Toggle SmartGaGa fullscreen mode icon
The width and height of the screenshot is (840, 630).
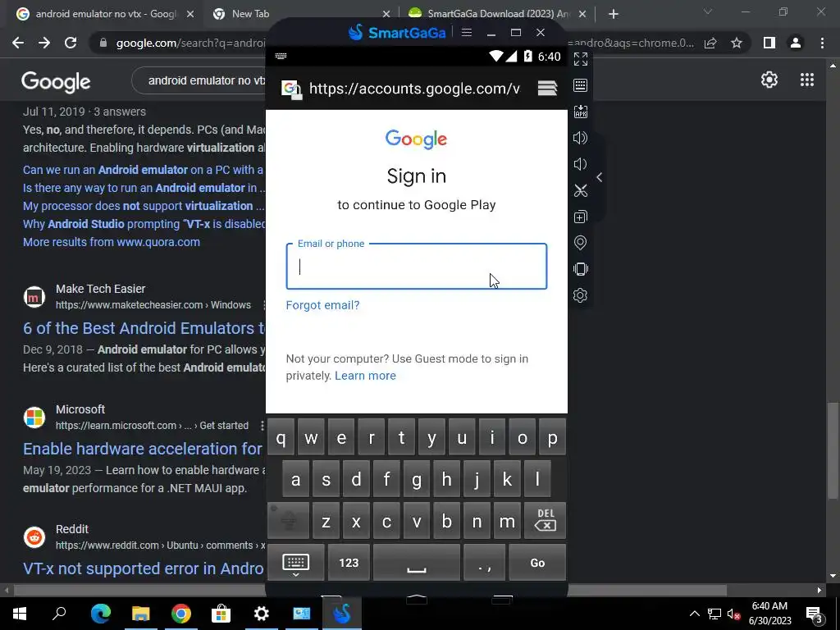[581, 59]
